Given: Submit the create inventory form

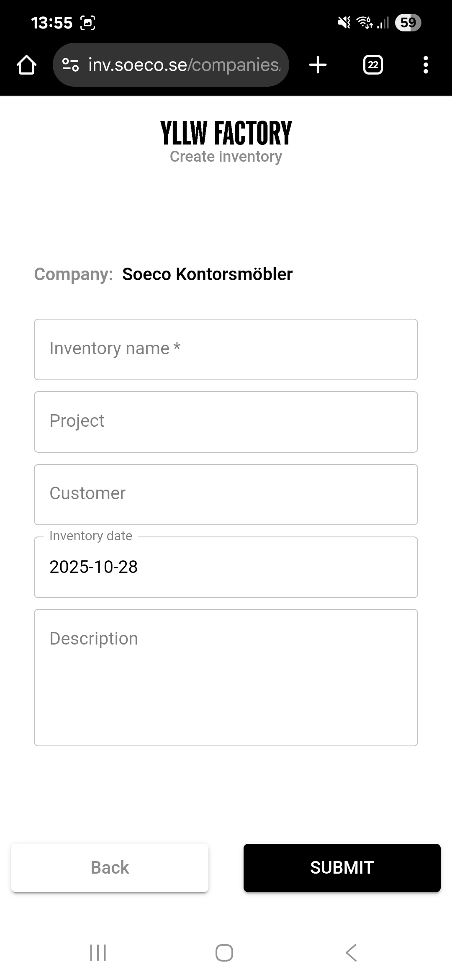Looking at the screenshot, I should click(x=342, y=868).
